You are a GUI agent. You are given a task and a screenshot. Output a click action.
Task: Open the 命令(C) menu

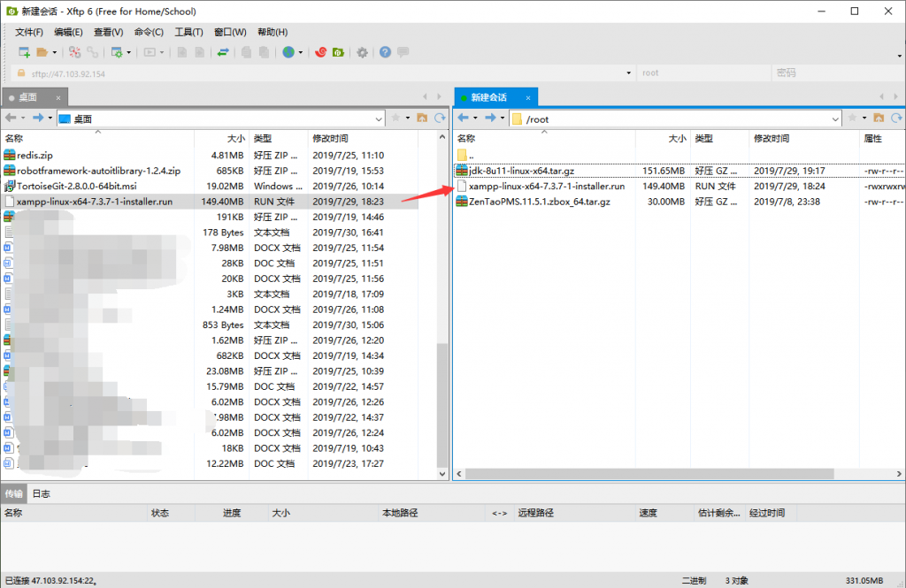coord(149,32)
